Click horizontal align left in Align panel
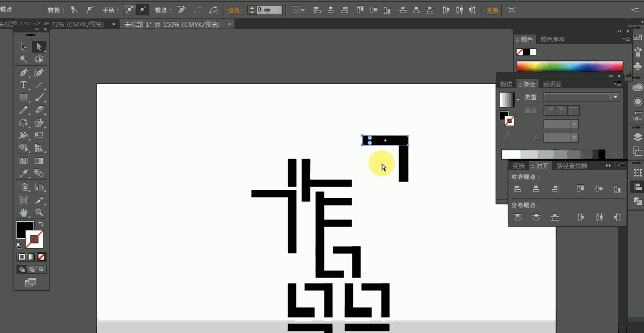Image resolution: width=644 pixels, height=333 pixels. 517,189
